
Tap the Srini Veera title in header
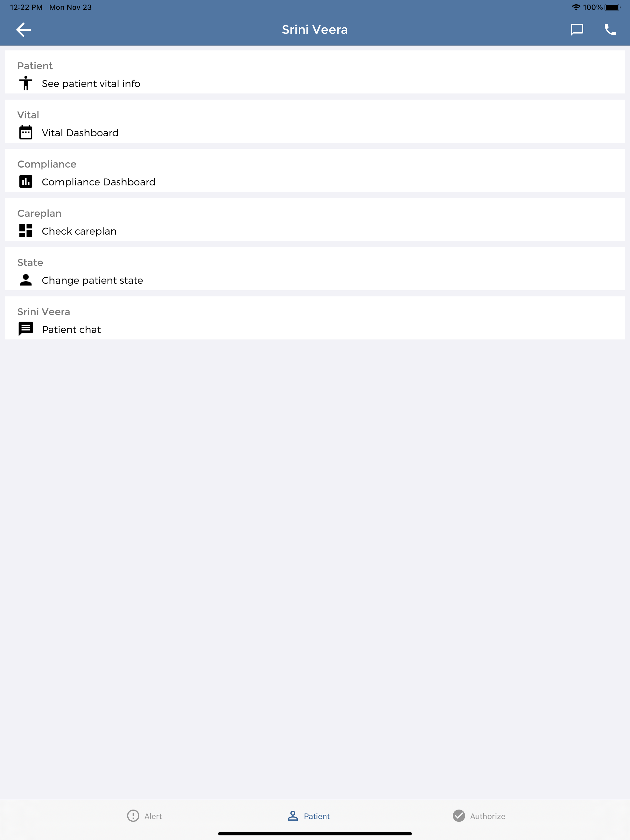315,30
